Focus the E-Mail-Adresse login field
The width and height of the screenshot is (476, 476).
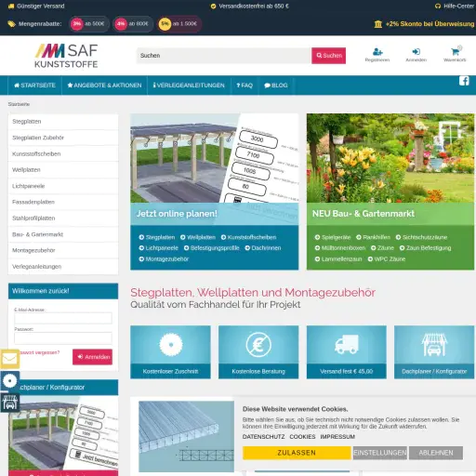click(63, 318)
